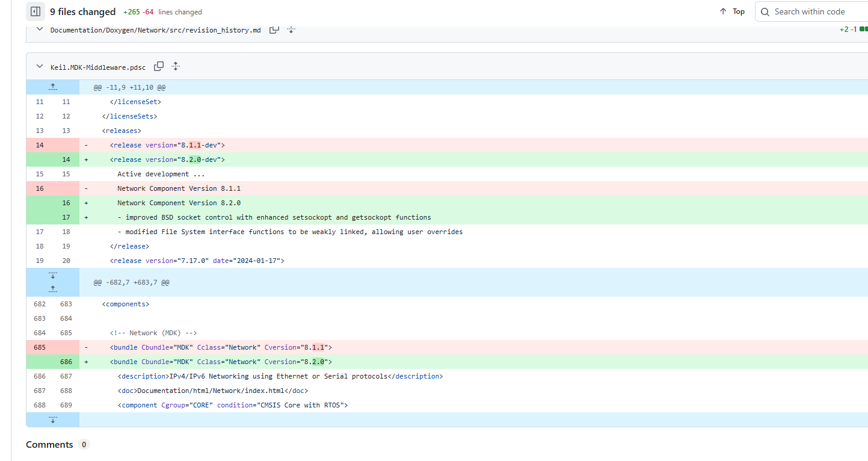868x461 pixels.
Task: Collapse the revision_history.md file diff
Action: (x=40, y=29)
